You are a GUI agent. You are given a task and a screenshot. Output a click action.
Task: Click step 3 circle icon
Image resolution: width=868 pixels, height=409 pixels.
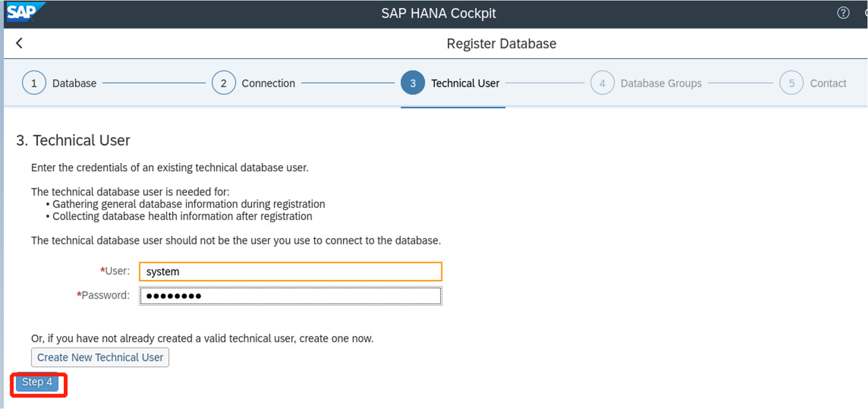[x=413, y=83]
